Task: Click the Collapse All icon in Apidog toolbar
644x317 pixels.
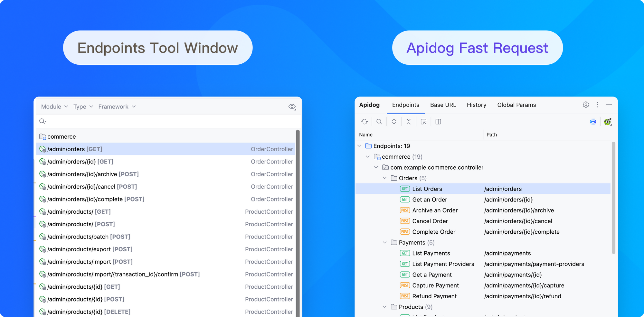Action: point(409,122)
